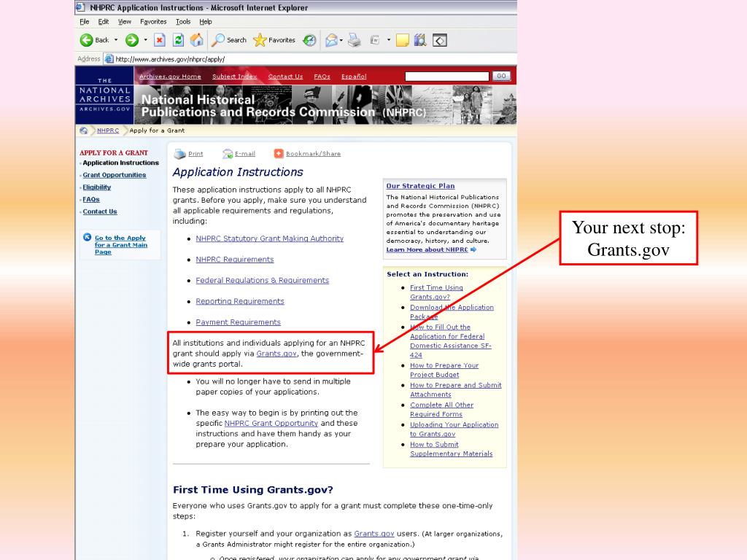Click the National Archives logo
Screen dimensions: 747x560
(104, 96)
